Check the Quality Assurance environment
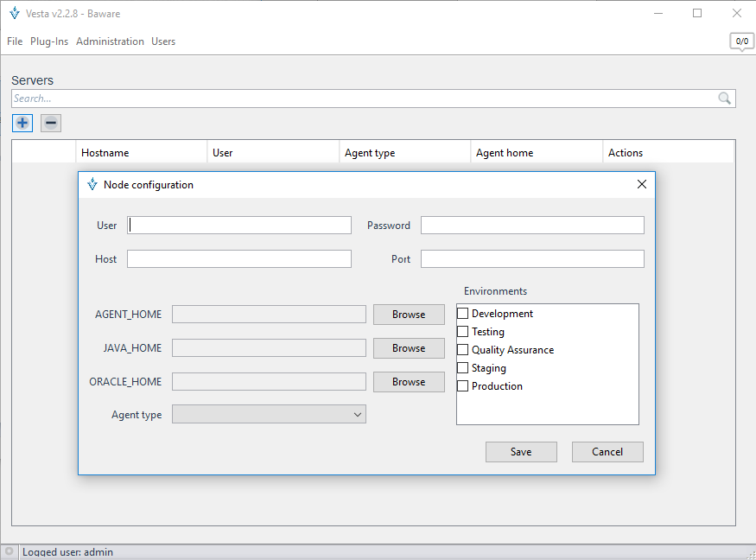The height and width of the screenshot is (560, 756). pos(463,350)
